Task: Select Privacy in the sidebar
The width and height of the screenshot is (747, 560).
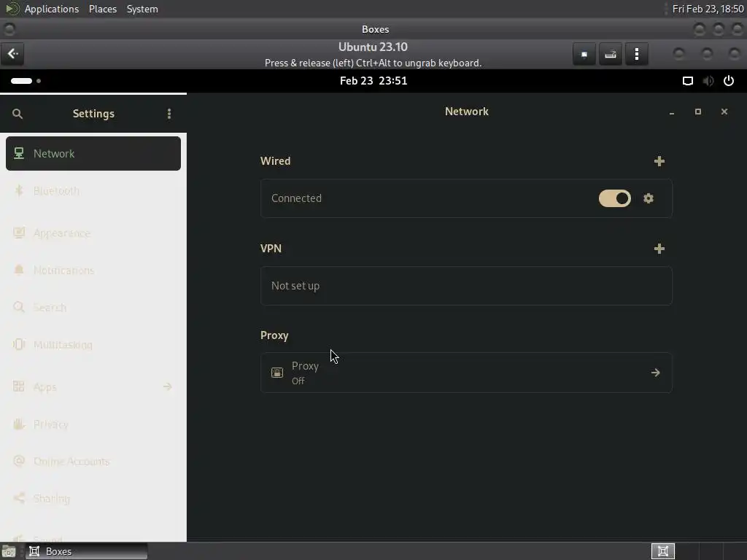Action: (x=93, y=424)
